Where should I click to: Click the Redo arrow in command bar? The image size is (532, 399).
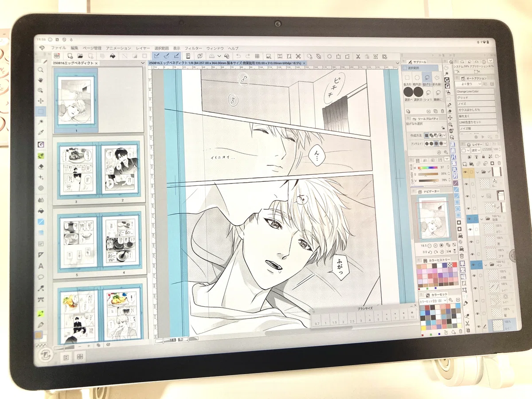247,55
